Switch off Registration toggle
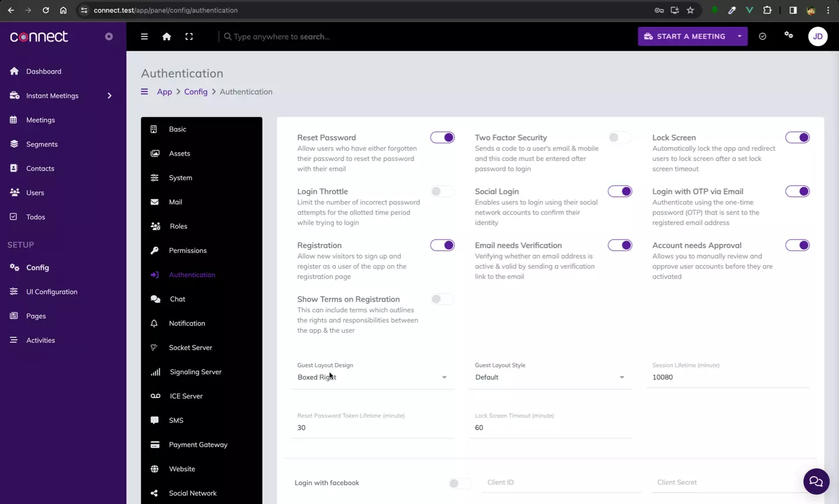Screen dimensions: 839x504 pyautogui.click(x=442, y=245)
